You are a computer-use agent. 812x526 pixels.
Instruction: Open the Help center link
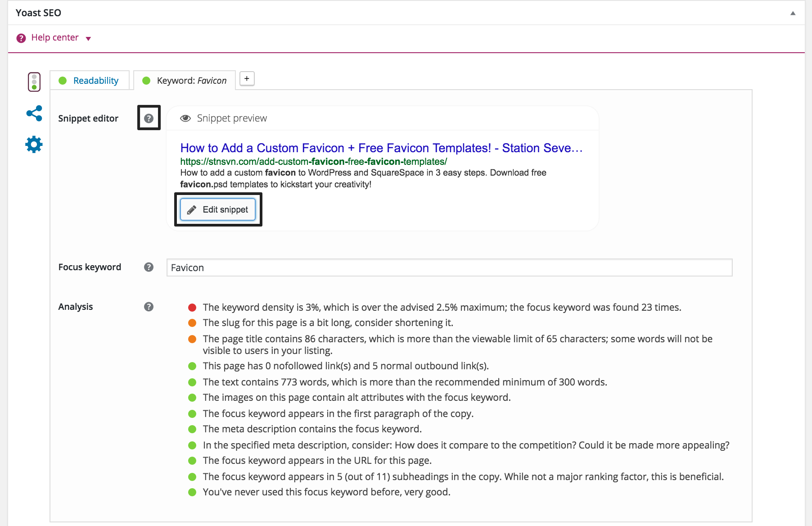(x=55, y=37)
